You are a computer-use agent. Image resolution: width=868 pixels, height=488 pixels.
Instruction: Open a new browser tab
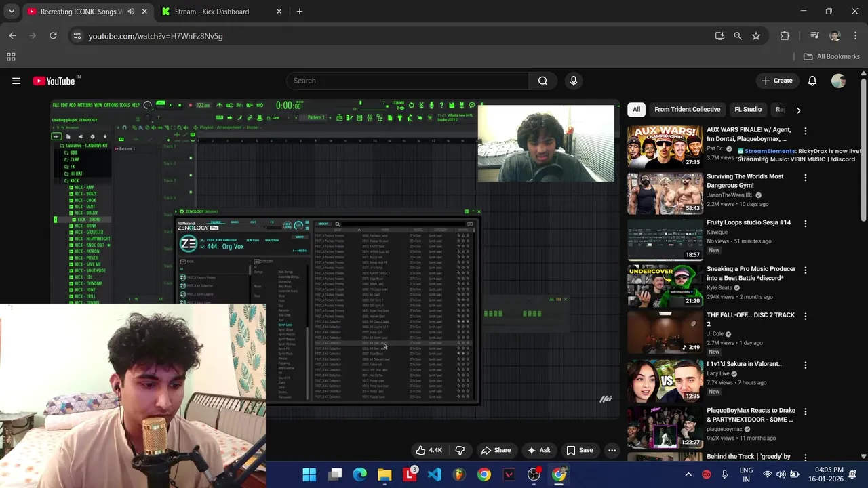[x=299, y=12]
